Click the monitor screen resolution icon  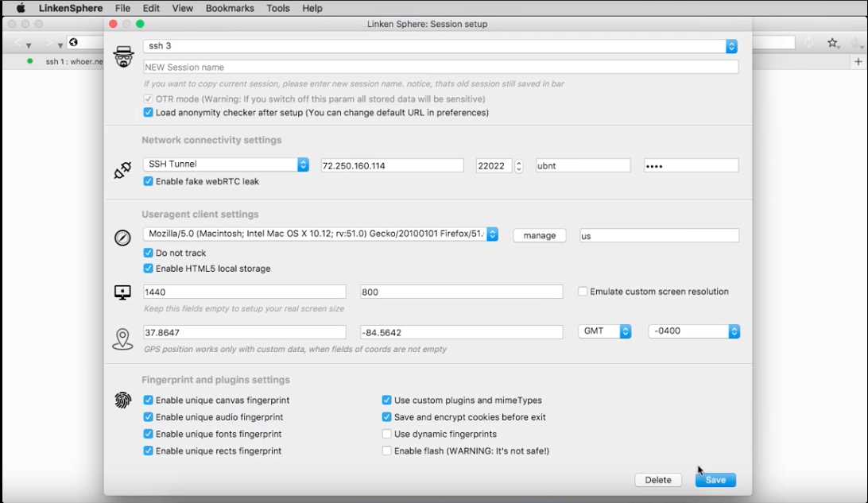coord(122,292)
